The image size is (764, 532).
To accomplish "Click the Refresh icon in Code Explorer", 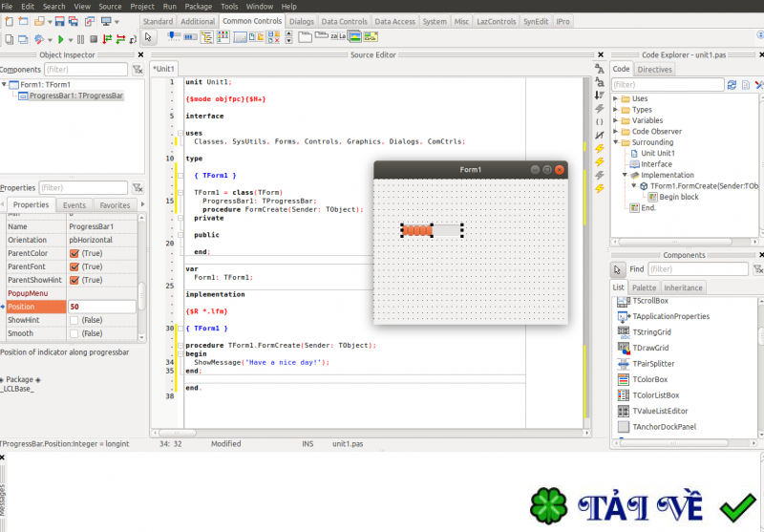I will point(732,85).
